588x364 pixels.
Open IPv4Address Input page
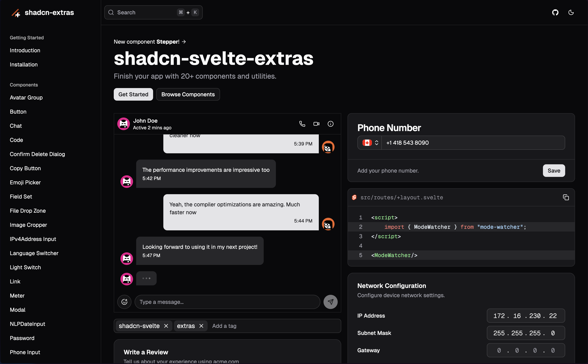coord(33,239)
